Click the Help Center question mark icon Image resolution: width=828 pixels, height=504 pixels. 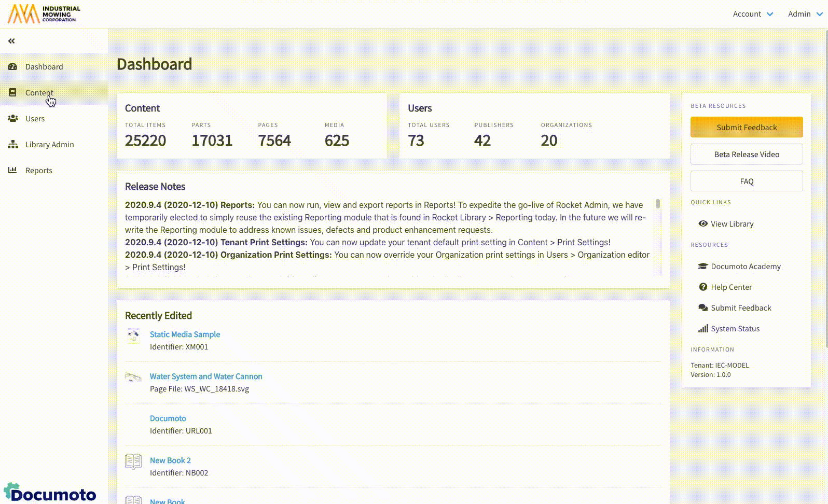703,287
